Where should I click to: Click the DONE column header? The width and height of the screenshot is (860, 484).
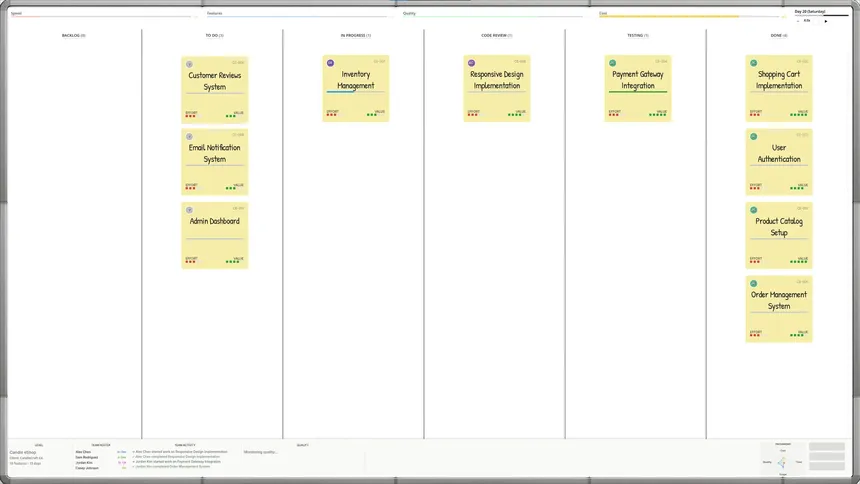coord(779,36)
